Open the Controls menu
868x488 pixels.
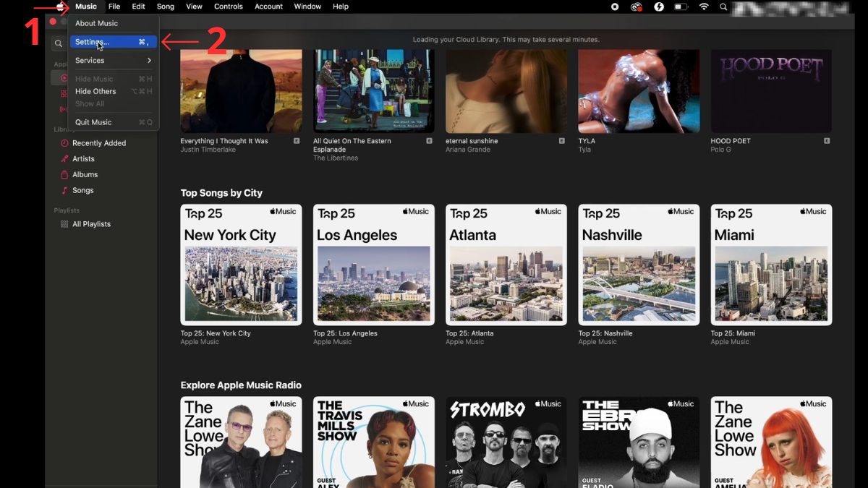pos(229,7)
